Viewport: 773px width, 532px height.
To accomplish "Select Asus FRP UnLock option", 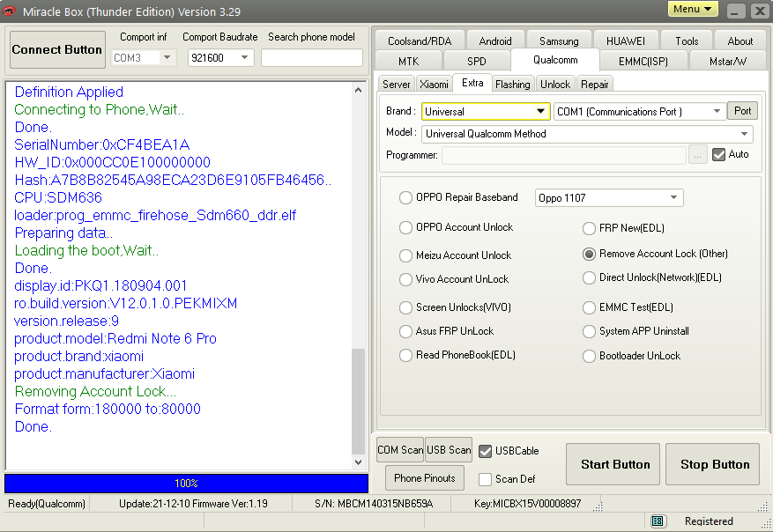I will 405,331.
